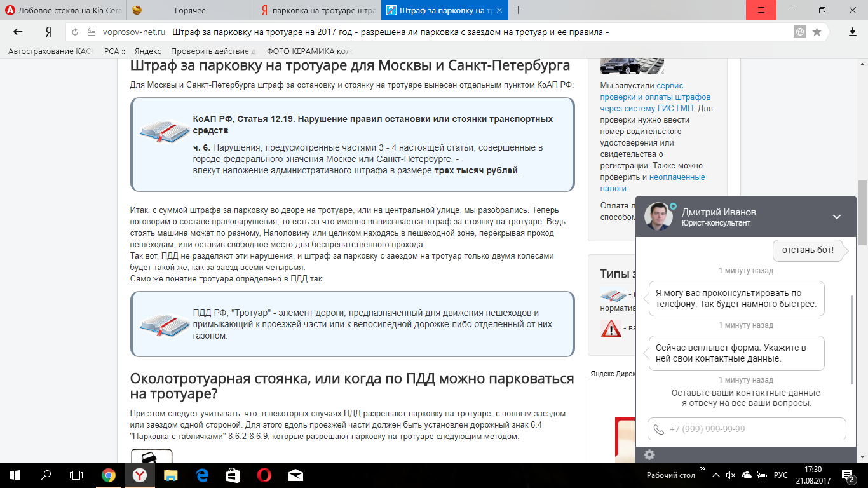
Task: Open the ФОТО КЕРАМИКА bookmark
Action: pos(309,51)
